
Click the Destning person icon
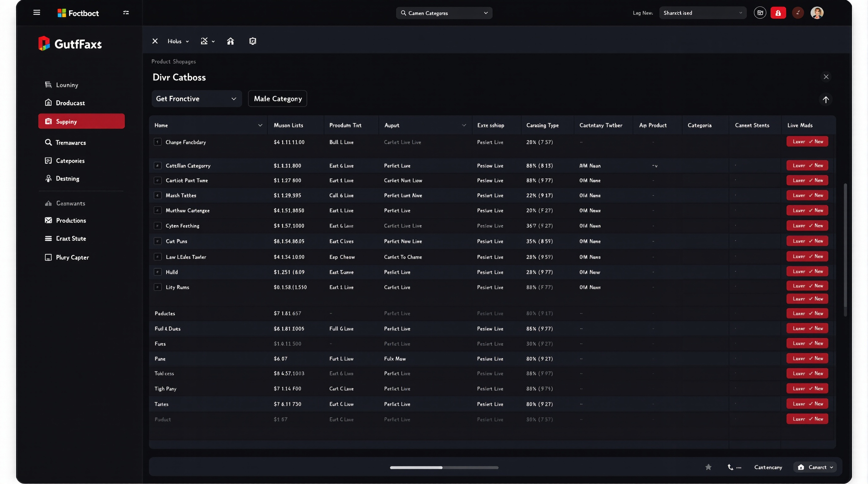[48, 178]
